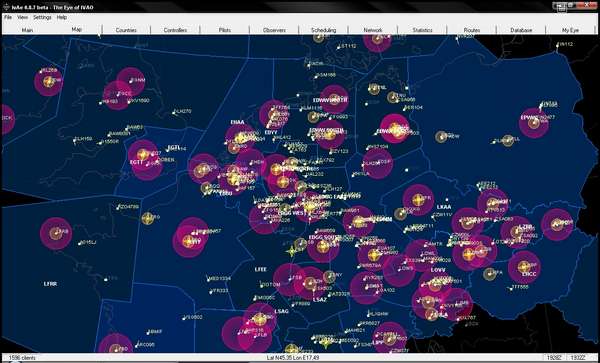Click the airport marker under EPWW label
The image size is (600, 363).
click(x=534, y=123)
